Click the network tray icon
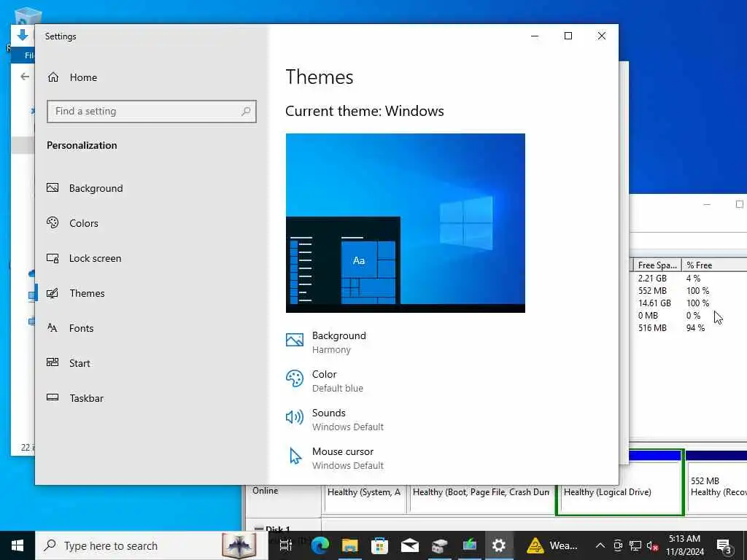The image size is (747, 560). point(635,545)
